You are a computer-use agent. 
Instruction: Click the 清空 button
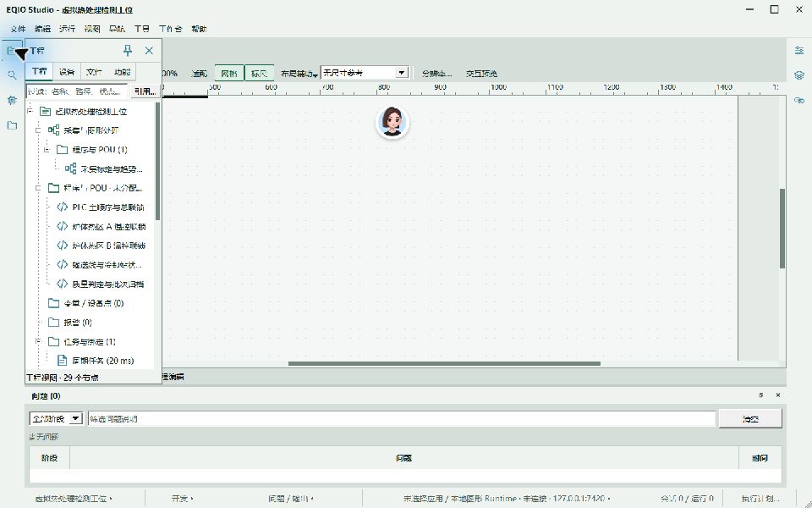pos(750,418)
